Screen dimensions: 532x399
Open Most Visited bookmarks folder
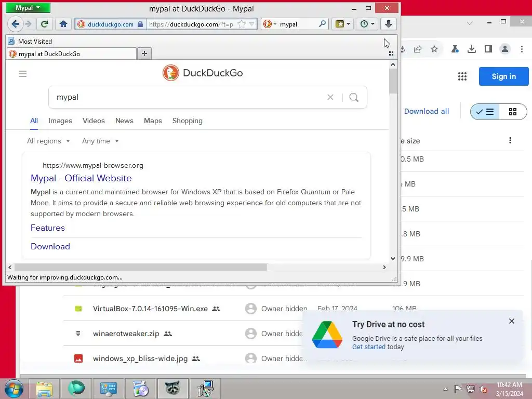(30, 42)
